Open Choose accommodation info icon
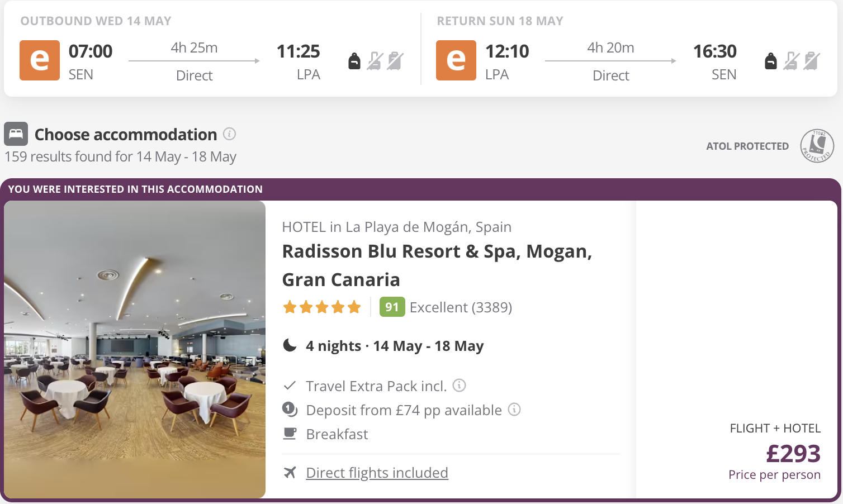Screen dimensions: 843x504 coord(229,134)
